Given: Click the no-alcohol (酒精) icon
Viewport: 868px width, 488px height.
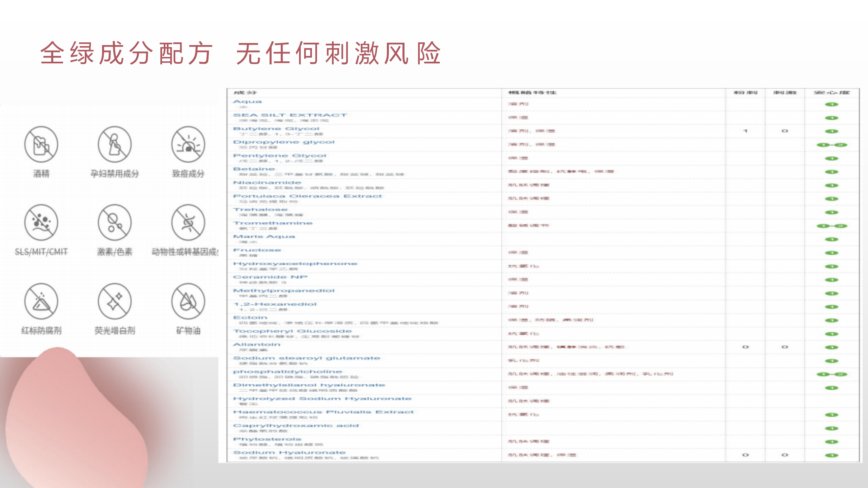Looking at the screenshot, I should [x=41, y=145].
